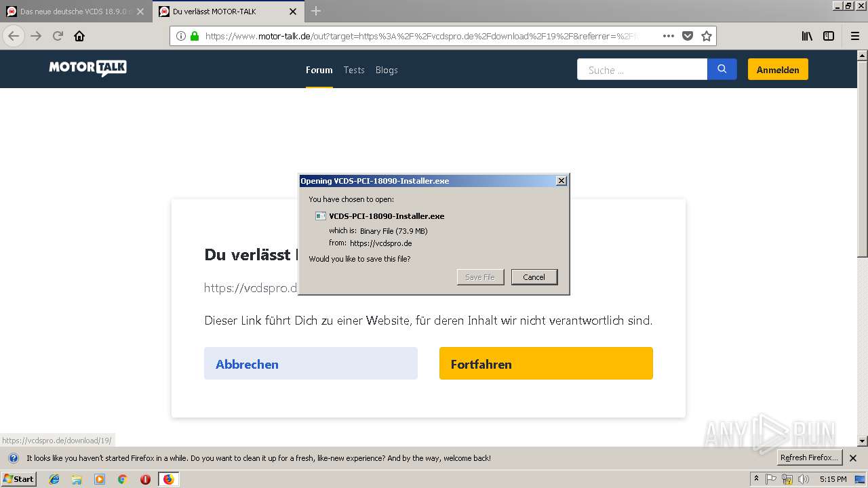Screen dimensions: 868x488
Task: Click green padlock security icon
Action: (x=194, y=36)
